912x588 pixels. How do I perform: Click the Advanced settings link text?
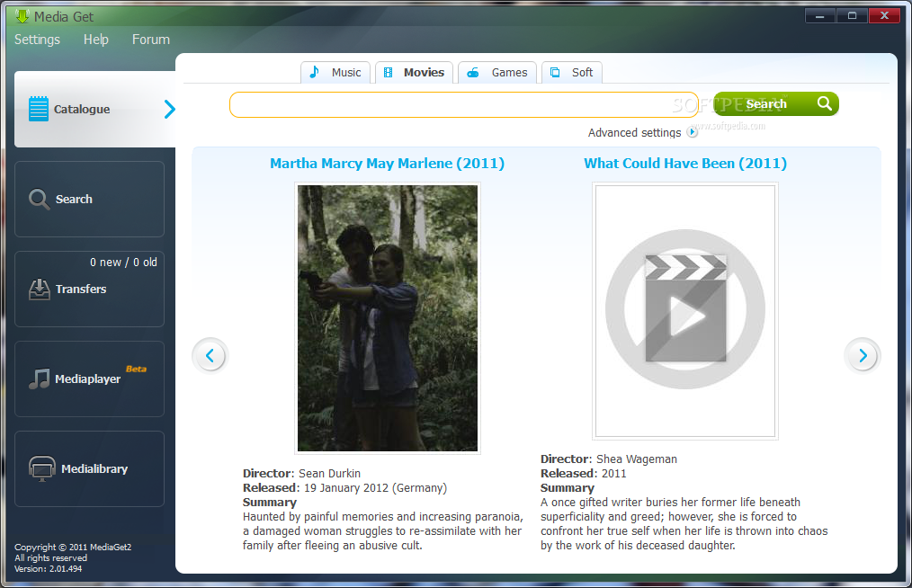(x=634, y=132)
